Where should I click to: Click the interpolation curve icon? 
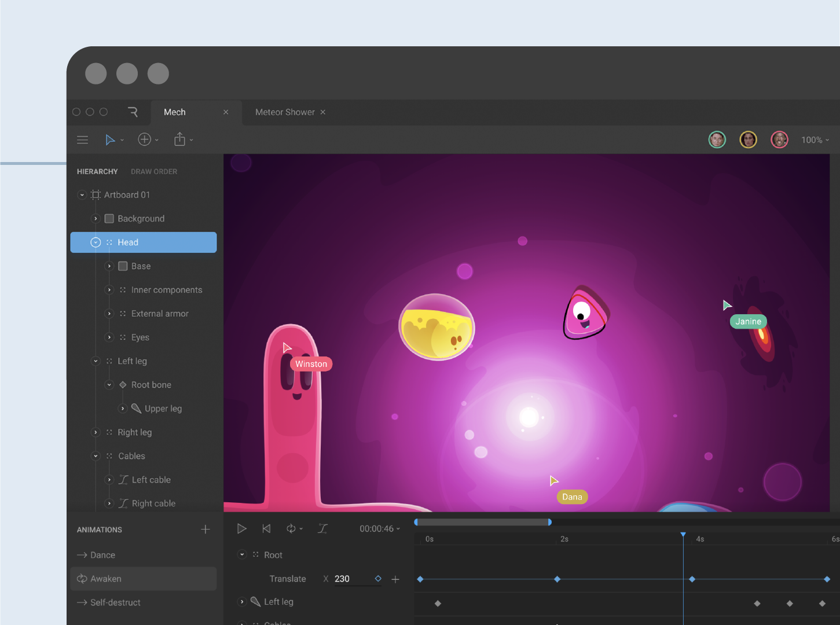tap(322, 528)
